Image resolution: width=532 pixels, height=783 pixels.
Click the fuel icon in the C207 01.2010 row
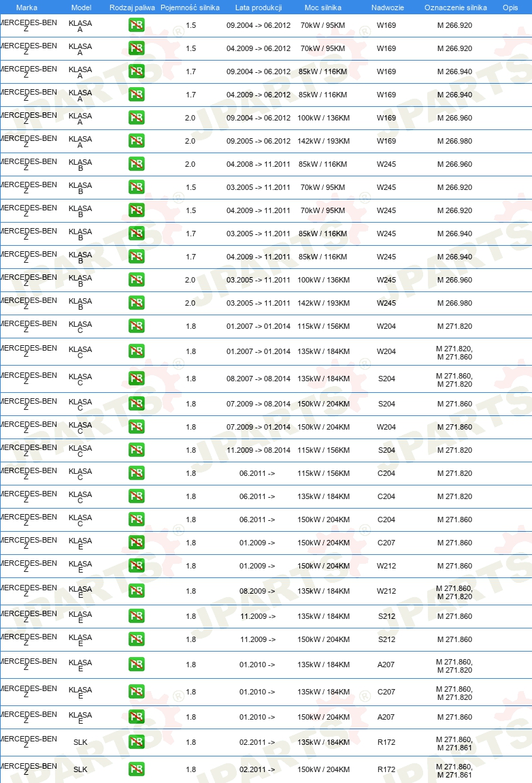pos(136,692)
